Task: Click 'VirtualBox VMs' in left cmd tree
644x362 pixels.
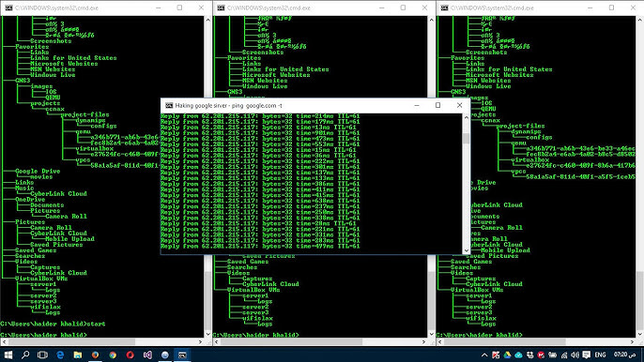Action: coord(41,279)
